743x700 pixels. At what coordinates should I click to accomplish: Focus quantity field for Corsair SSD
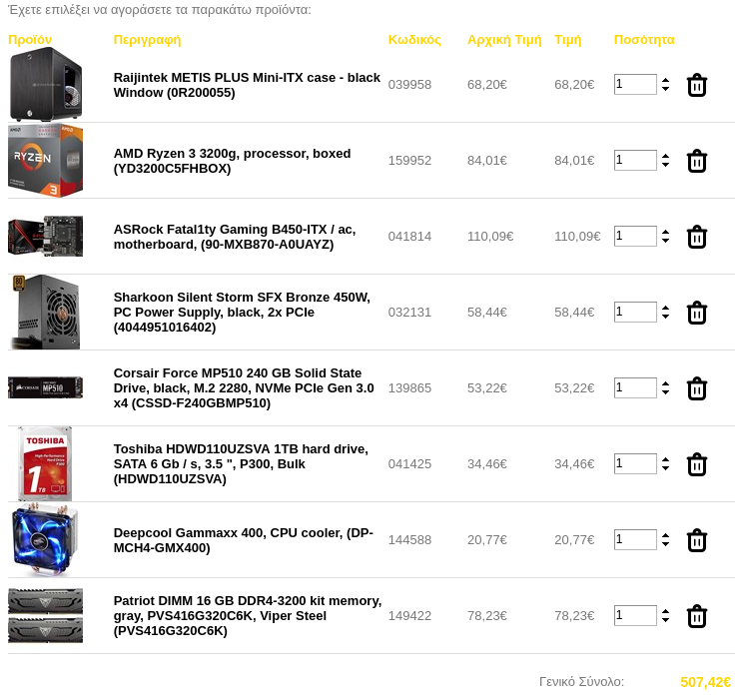point(635,387)
